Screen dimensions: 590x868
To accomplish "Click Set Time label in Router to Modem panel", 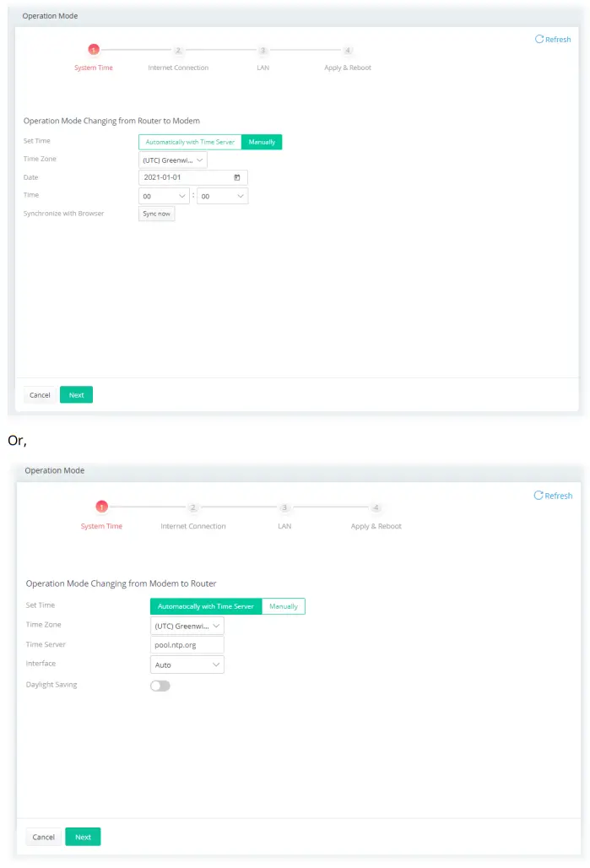I will 36,141.
